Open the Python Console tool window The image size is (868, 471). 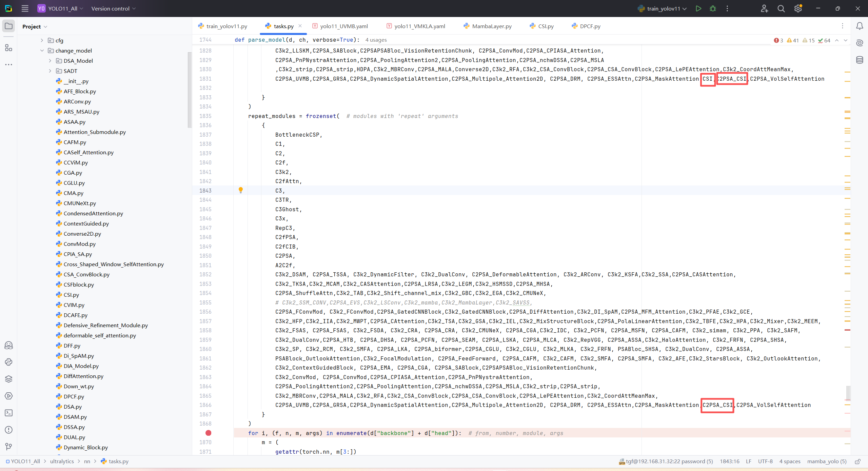tap(8, 362)
